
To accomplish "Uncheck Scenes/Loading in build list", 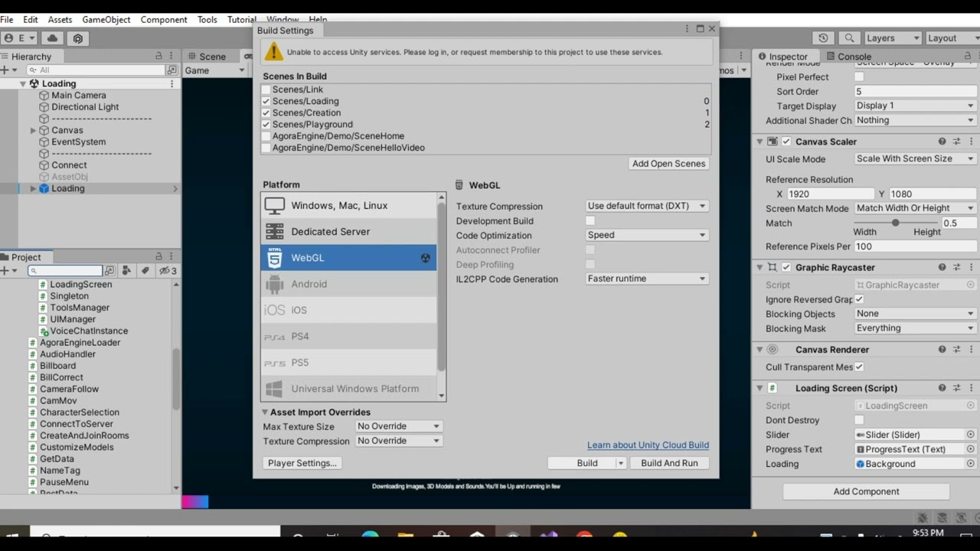I will click(x=266, y=101).
